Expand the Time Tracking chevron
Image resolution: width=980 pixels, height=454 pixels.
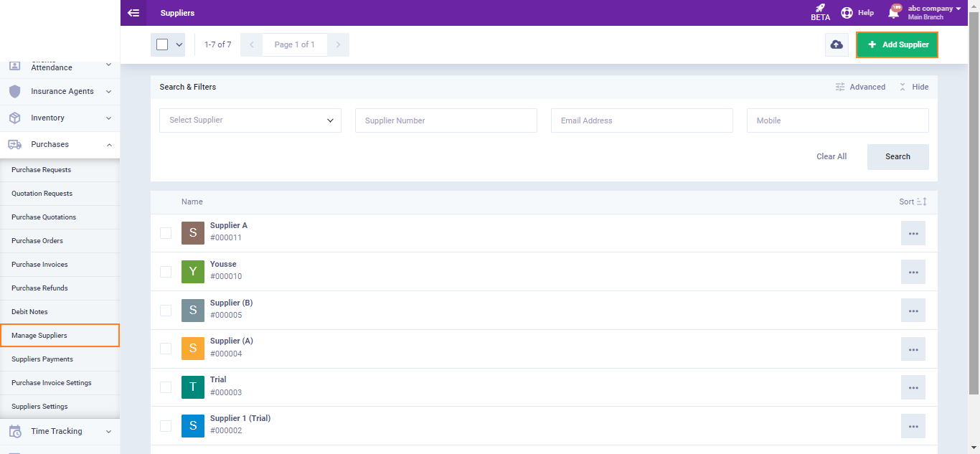109,431
